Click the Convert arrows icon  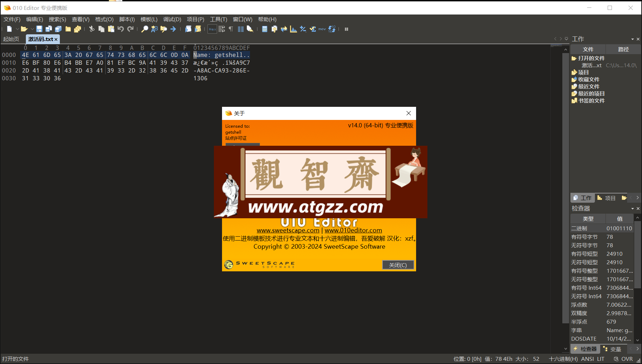tap(284, 29)
